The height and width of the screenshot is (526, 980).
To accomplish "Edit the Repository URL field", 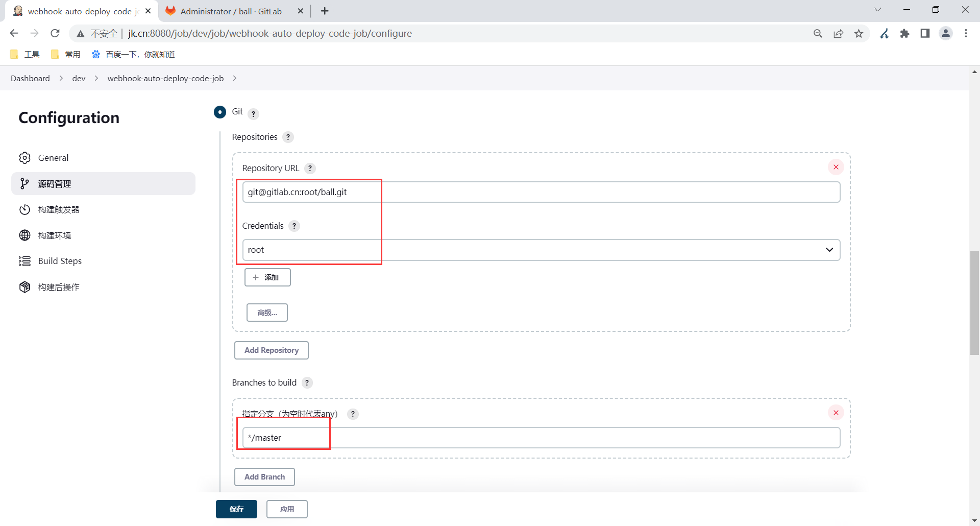I will point(541,192).
